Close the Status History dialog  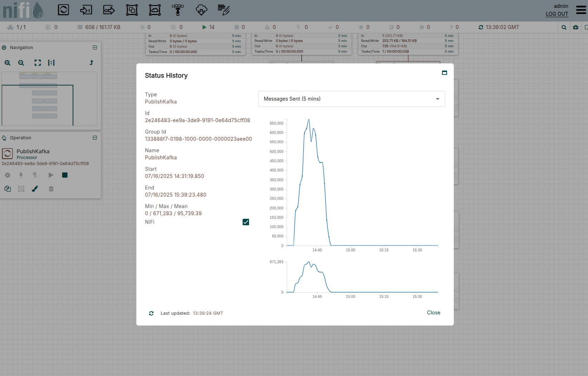click(x=433, y=313)
